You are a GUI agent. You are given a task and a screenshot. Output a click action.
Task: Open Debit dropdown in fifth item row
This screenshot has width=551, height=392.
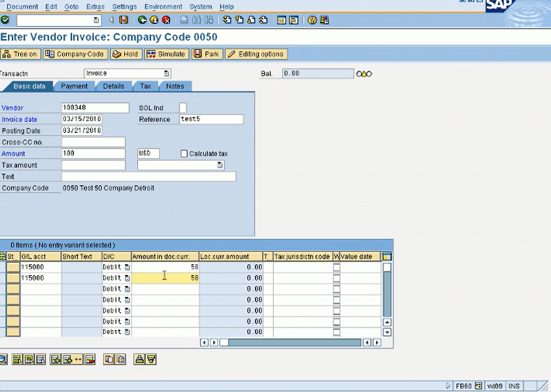point(127,311)
